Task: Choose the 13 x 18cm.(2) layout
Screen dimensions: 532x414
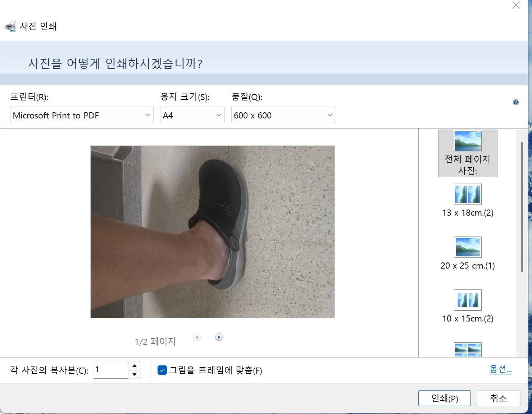Action: pyautogui.click(x=468, y=201)
